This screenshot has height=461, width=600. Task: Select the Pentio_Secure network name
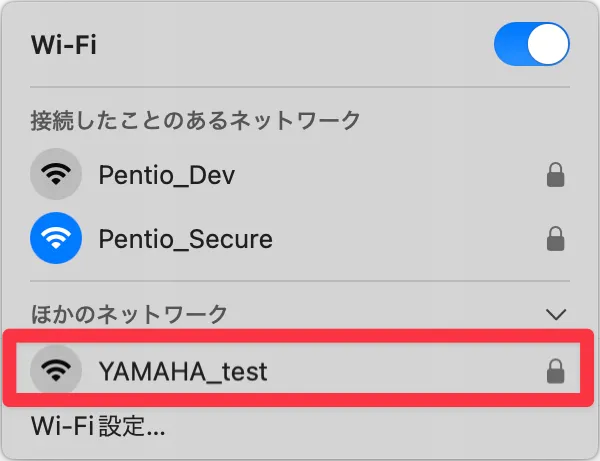pyautogui.click(x=186, y=239)
